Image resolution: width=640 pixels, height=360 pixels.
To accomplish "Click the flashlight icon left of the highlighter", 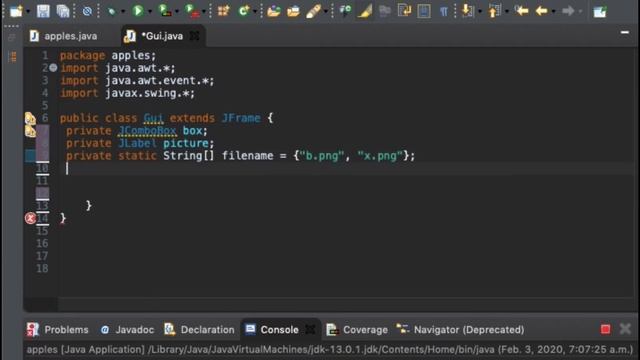I will tap(345, 11).
